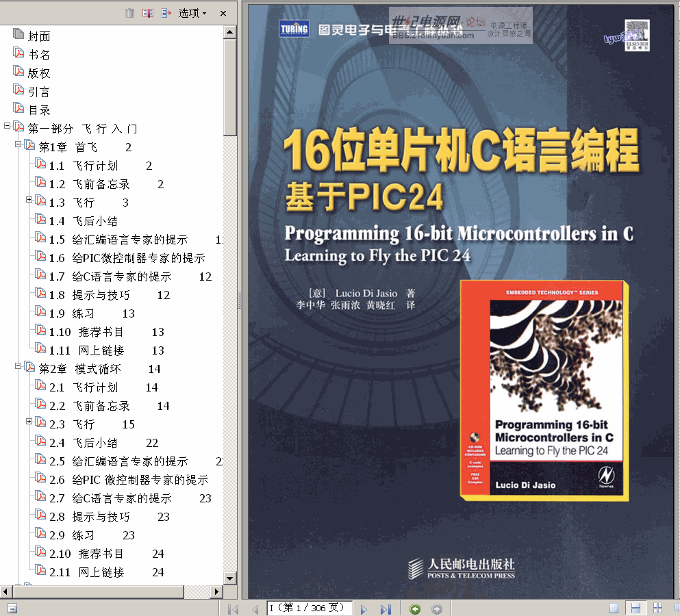Viewport: 680px width, 616px height.
Task: Click the PDF icon beside 1.9 练习
Action: pyautogui.click(x=40, y=311)
